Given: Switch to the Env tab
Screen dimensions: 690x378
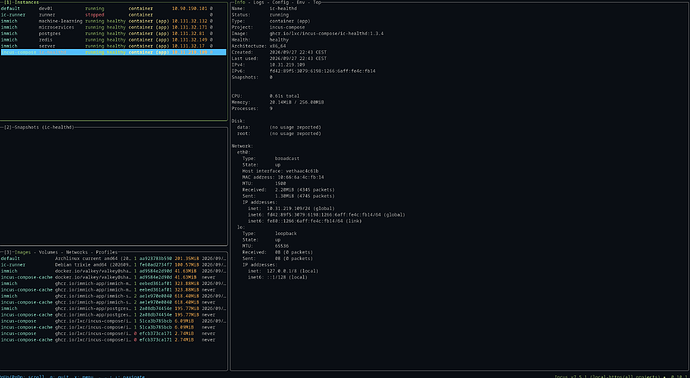Looking at the screenshot, I should point(300,2).
